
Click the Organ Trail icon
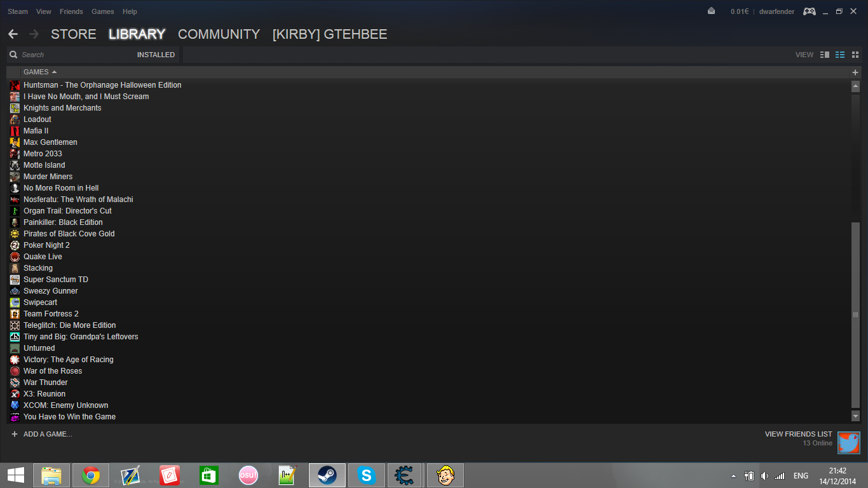point(15,211)
